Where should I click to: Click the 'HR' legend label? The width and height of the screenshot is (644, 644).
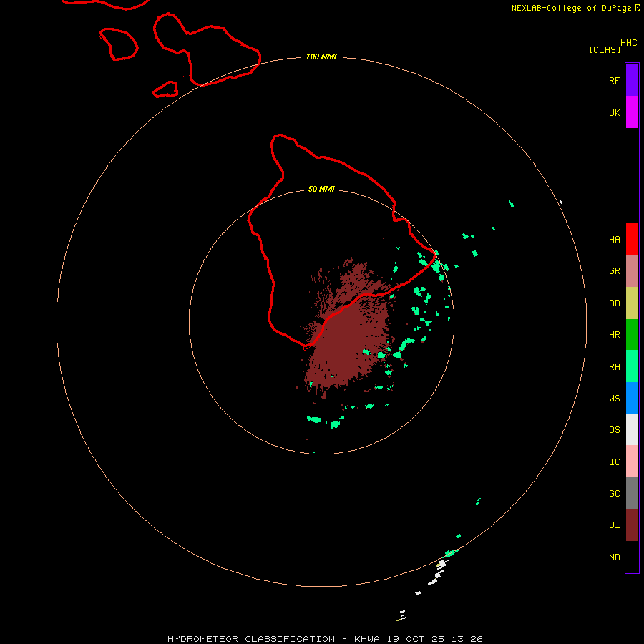click(614, 335)
